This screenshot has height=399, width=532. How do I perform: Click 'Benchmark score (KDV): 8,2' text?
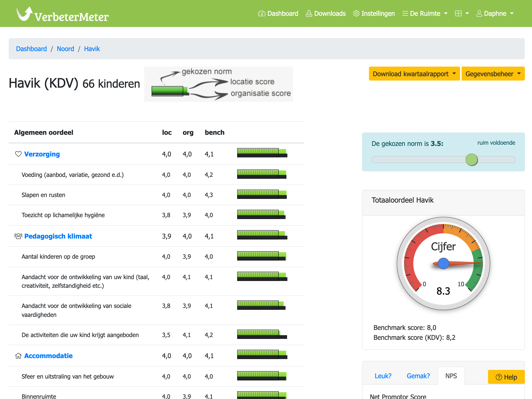tap(415, 337)
